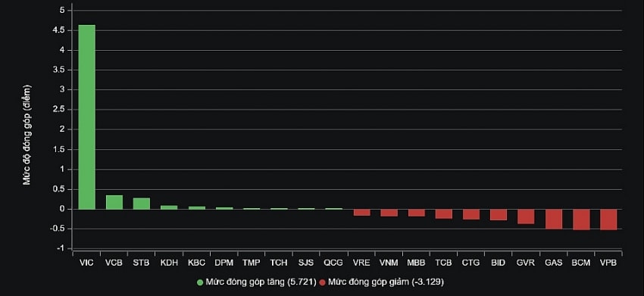Click the red BCM bar

pyautogui.click(x=581, y=220)
